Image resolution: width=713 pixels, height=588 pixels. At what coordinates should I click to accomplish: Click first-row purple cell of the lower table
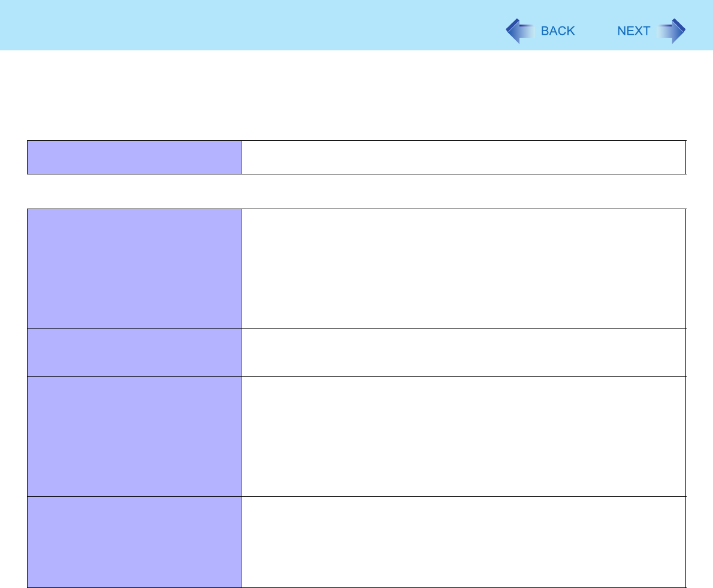coord(134,269)
